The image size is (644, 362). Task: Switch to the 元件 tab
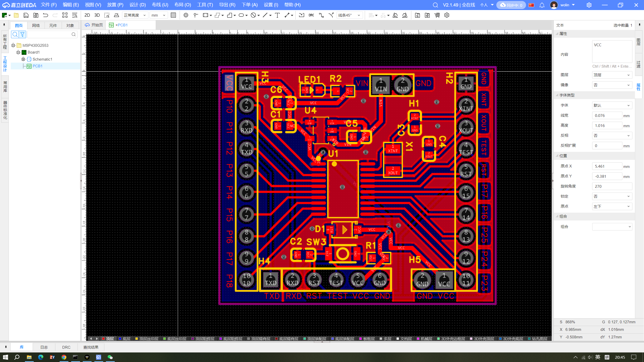point(53,25)
